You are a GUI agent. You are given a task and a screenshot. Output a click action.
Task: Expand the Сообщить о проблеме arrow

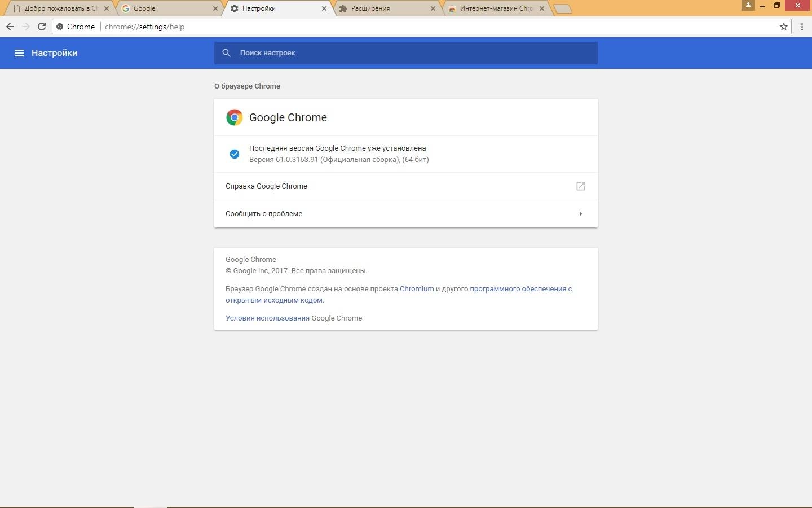[581, 214]
